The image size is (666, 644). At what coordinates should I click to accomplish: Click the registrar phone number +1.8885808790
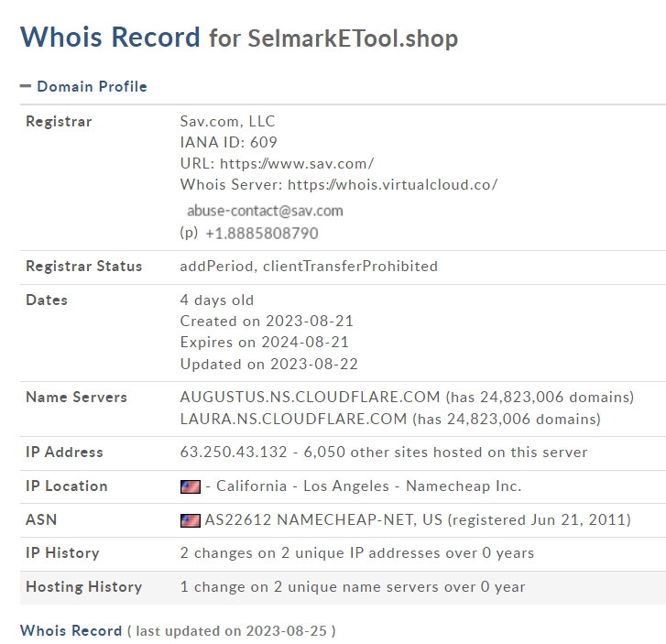click(262, 234)
